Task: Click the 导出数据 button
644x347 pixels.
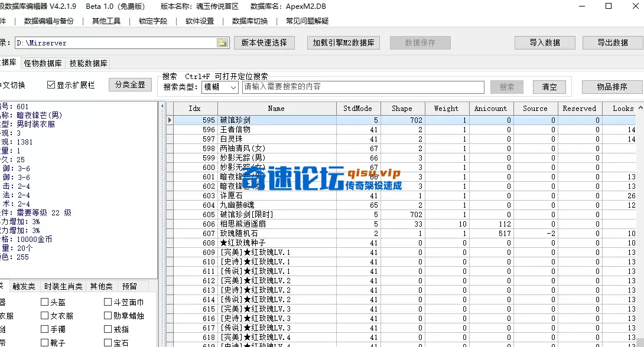Action: point(613,42)
